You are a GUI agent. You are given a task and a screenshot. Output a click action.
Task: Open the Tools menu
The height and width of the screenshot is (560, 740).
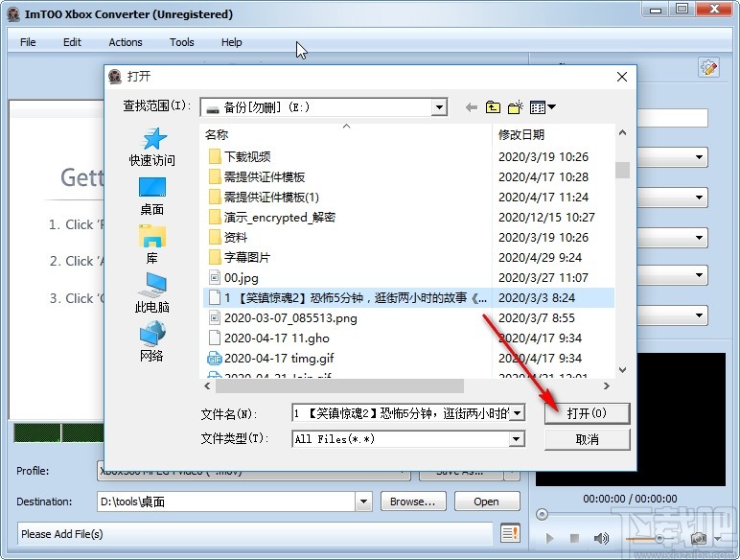pos(182,42)
